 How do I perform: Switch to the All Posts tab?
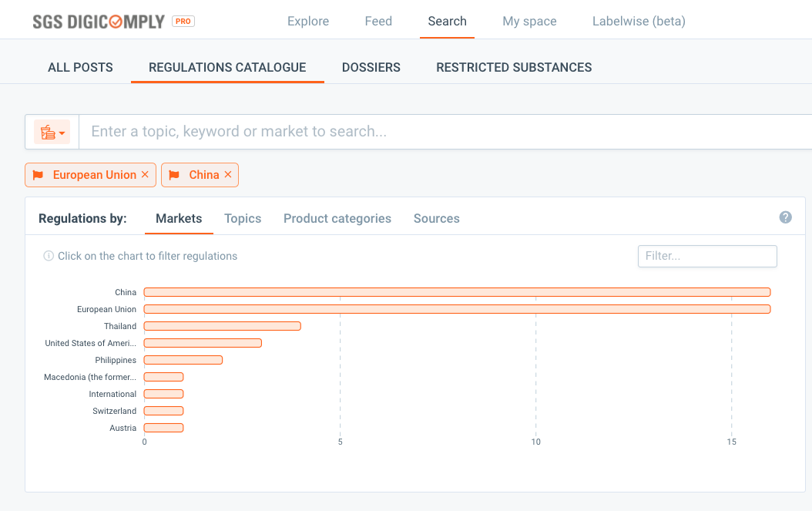(80, 67)
